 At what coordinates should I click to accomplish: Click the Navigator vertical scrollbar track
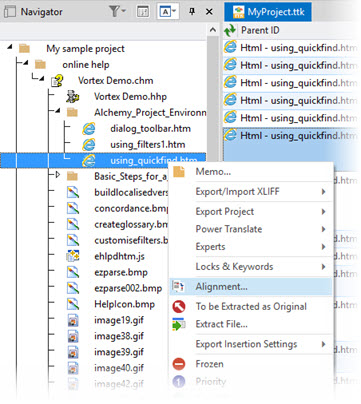(213, 100)
